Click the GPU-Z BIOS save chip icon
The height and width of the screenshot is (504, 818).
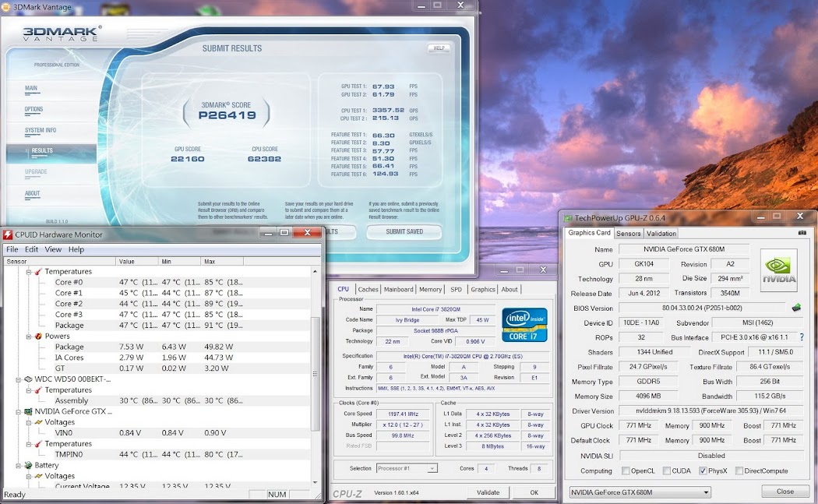[x=796, y=308]
